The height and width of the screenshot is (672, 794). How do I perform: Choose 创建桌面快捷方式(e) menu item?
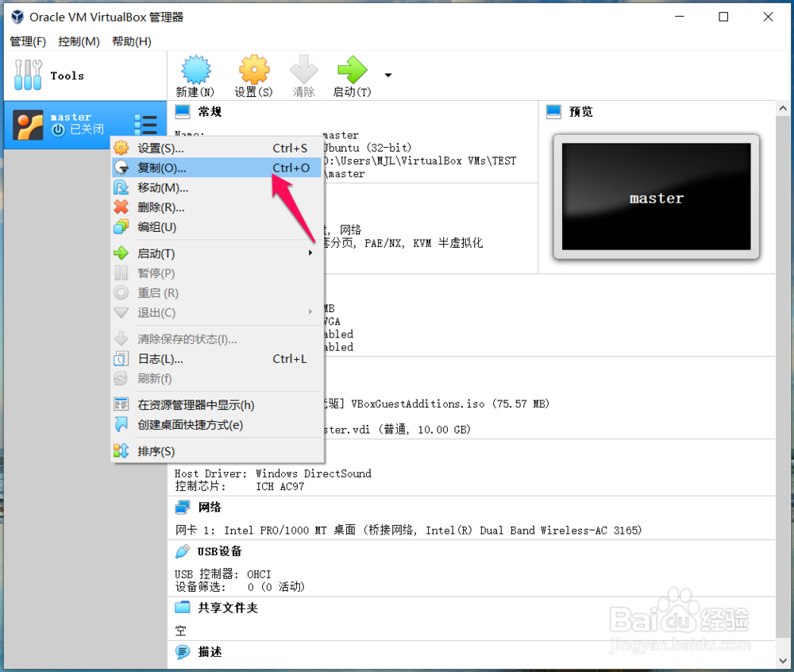[217, 425]
